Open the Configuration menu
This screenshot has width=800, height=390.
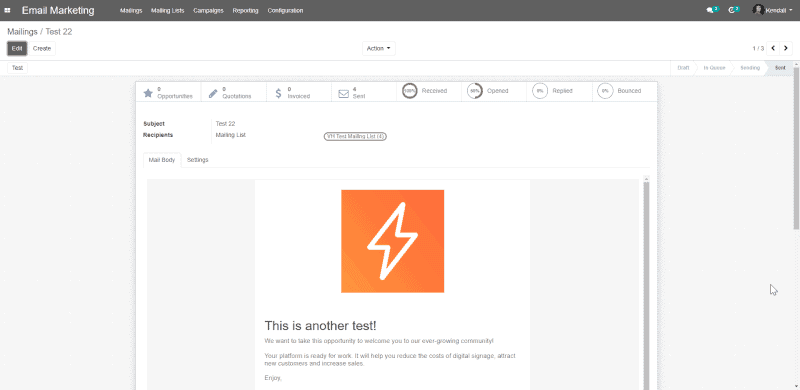[x=285, y=10]
